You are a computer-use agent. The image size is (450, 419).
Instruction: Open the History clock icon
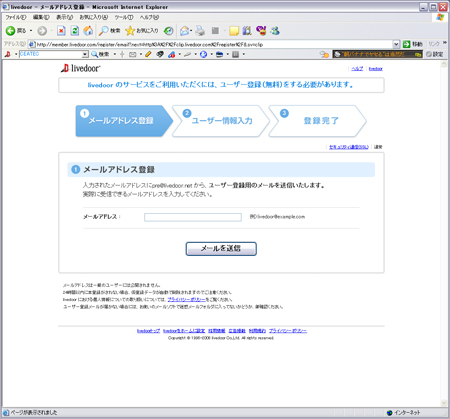click(x=169, y=31)
